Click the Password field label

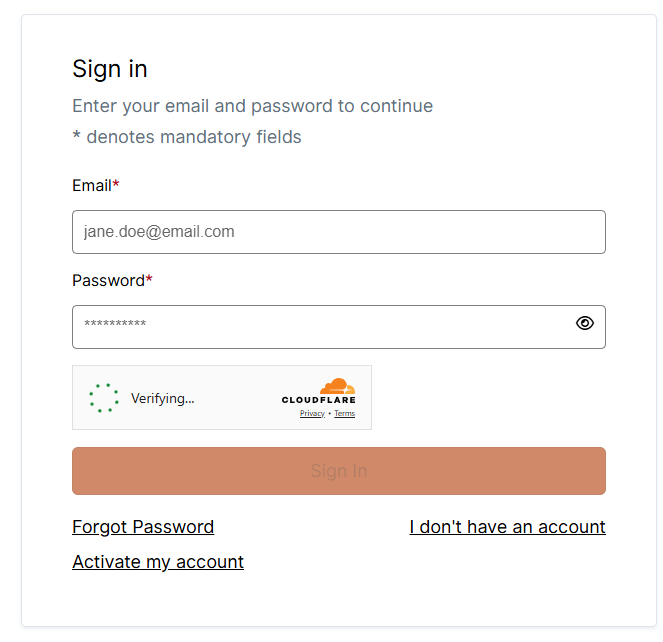point(108,281)
